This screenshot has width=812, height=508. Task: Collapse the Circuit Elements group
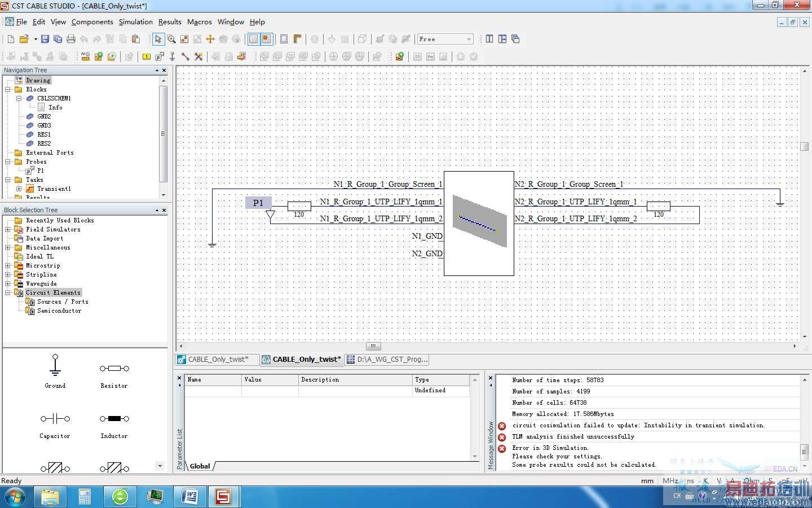click(8, 292)
